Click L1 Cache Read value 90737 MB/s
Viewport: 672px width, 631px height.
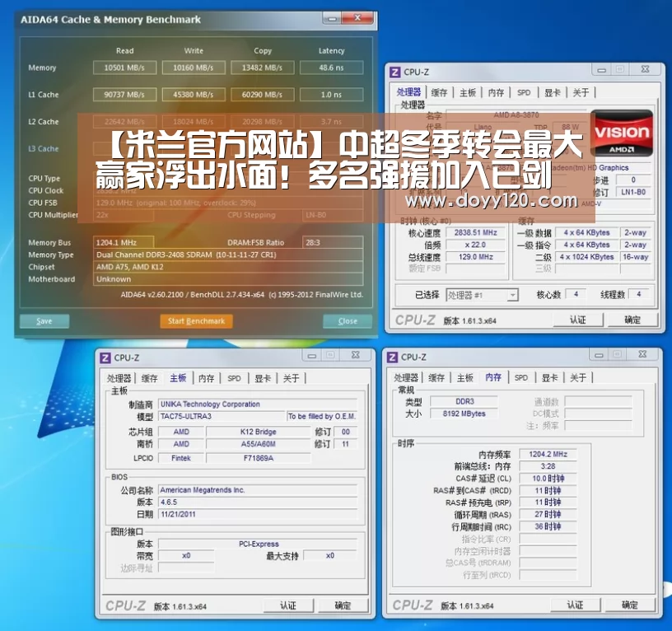[124, 95]
